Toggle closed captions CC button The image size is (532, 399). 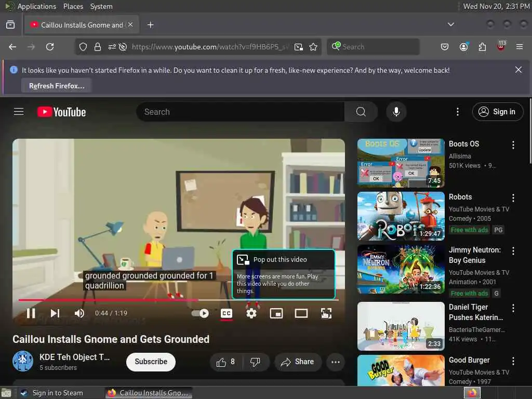(227, 313)
